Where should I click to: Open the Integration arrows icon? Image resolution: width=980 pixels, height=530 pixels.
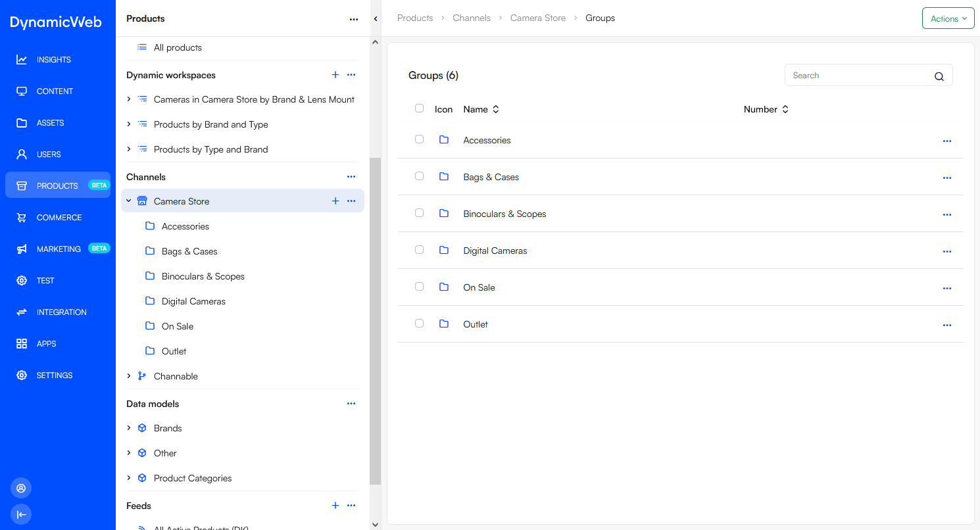point(22,312)
